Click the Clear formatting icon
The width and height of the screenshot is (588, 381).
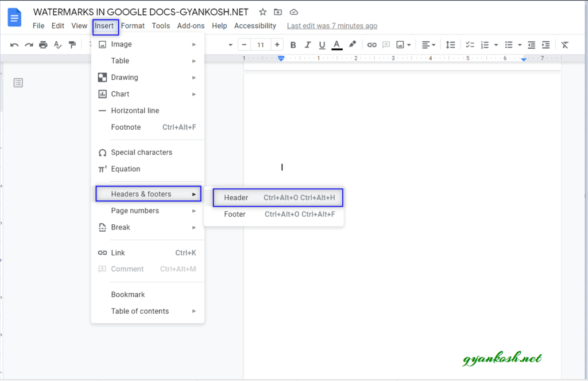tap(564, 44)
